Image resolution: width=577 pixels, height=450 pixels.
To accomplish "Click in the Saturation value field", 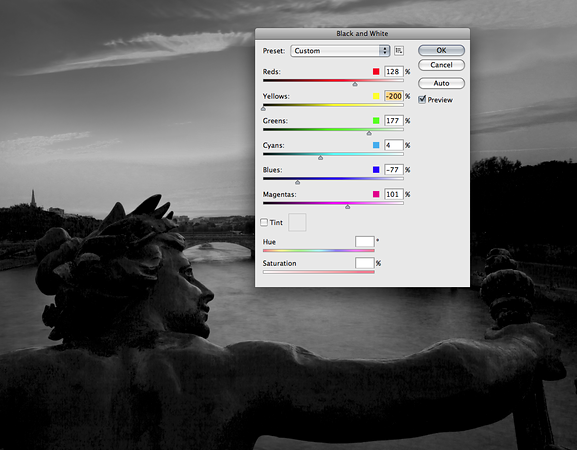I will click(365, 263).
